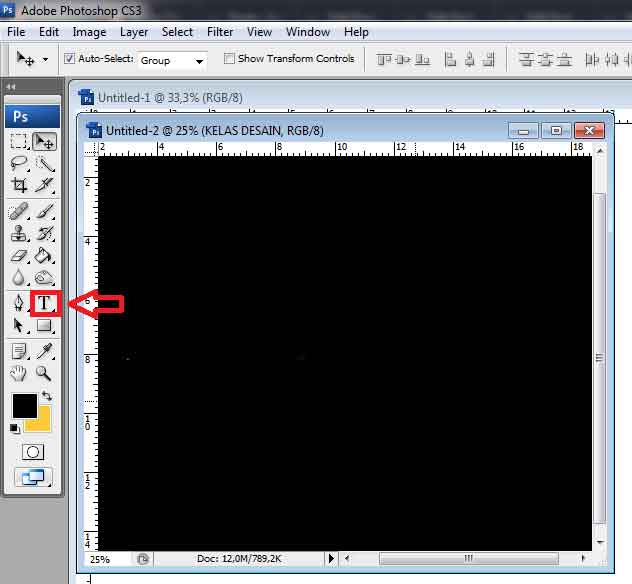Select the Path Selection tool
The width and height of the screenshot is (632, 584).
pyautogui.click(x=19, y=325)
